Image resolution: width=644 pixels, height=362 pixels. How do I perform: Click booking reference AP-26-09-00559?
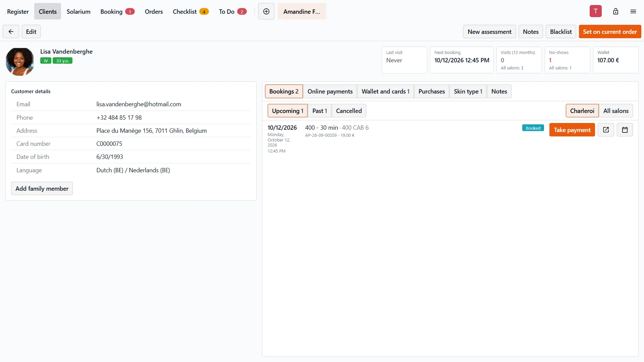[x=321, y=135]
